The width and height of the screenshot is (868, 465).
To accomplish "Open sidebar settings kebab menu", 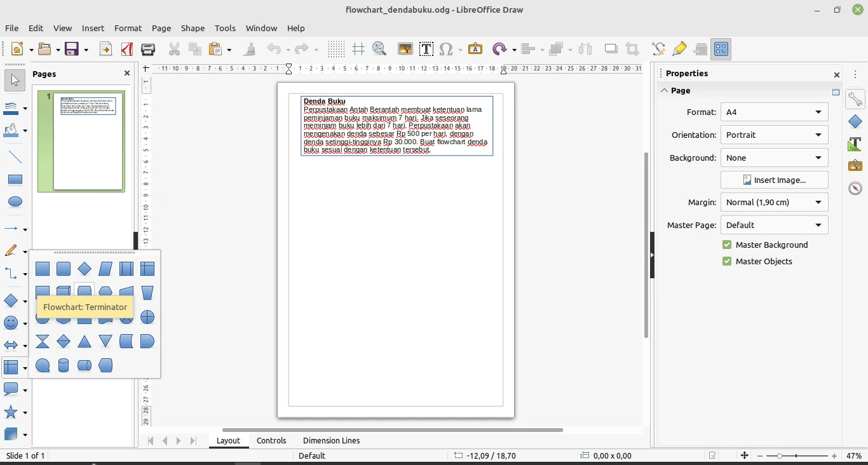I will [855, 74].
